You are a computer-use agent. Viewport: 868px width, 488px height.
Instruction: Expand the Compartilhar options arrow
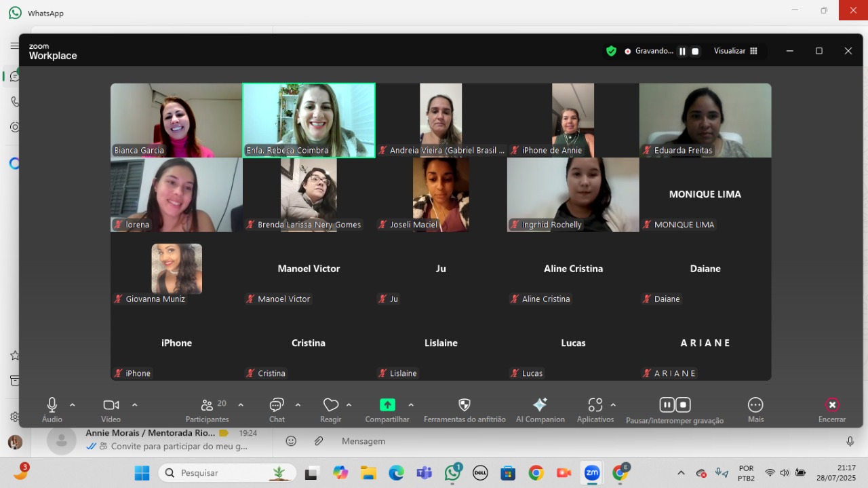click(411, 405)
